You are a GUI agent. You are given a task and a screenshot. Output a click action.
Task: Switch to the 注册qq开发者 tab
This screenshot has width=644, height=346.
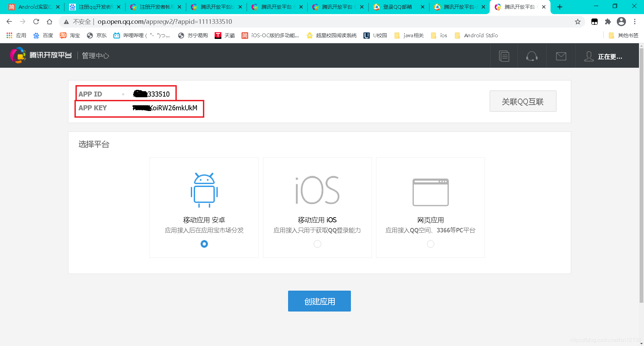[x=94, y=7]
